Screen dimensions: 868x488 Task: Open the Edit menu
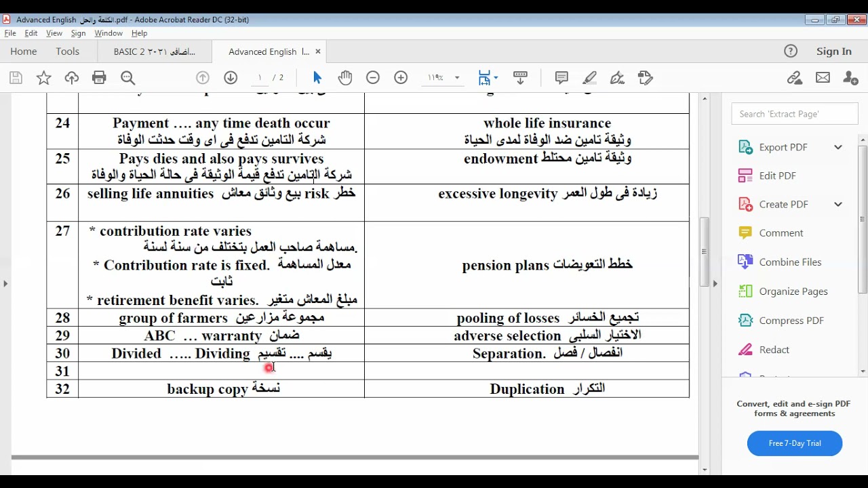coord(31,33)
